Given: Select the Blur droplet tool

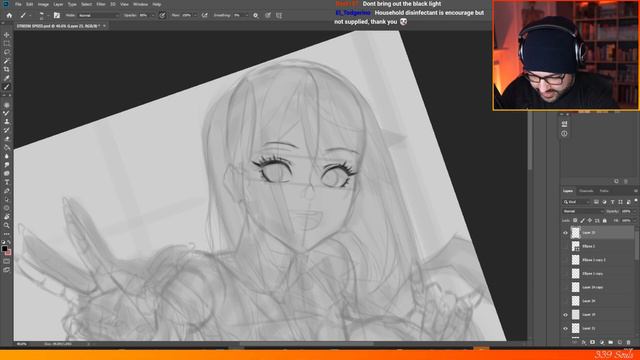Looking at the screenshot, I should coord(7,156).
